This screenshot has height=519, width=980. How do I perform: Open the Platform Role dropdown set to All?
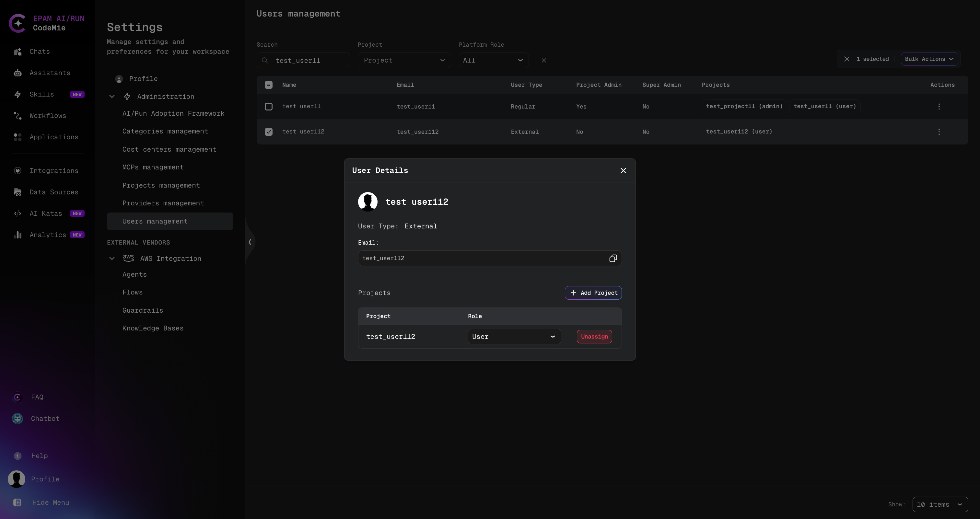[x=493, y=60]
